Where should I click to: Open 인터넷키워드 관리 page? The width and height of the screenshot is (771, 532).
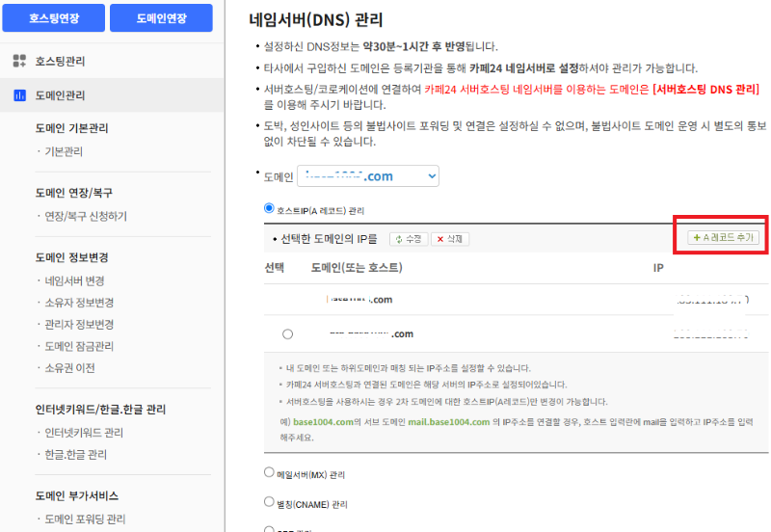[x=84, y=433]
